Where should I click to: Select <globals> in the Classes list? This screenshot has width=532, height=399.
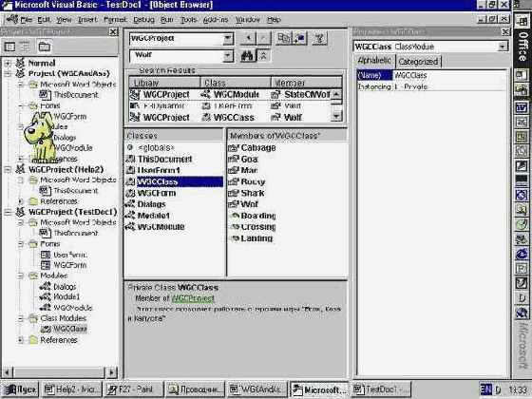click(156, 147)
